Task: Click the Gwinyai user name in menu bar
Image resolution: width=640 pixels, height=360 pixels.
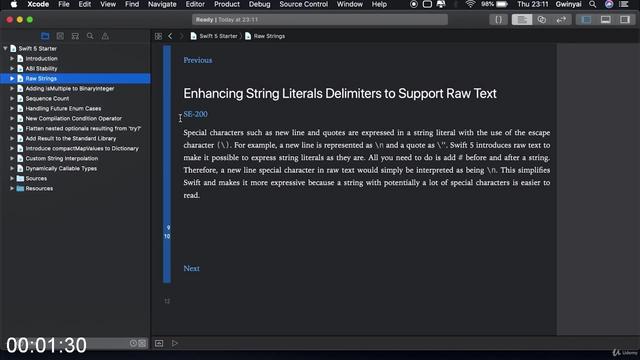Action: tap(568, 4)
